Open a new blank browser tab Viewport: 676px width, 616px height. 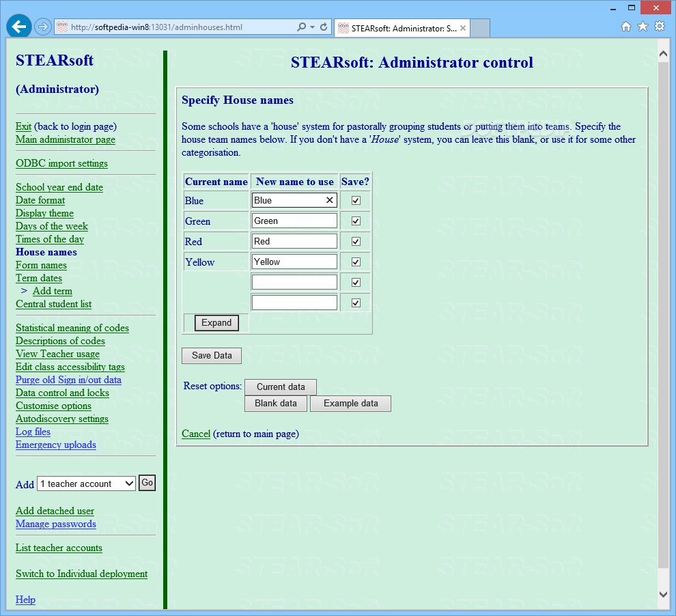(x=480, y=28)
